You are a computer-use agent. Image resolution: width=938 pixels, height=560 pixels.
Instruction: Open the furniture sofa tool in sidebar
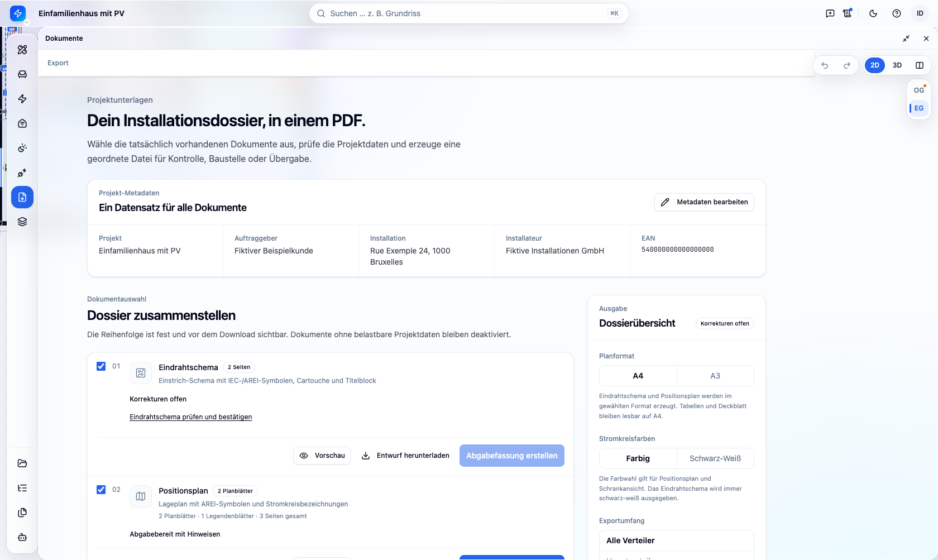22,74
